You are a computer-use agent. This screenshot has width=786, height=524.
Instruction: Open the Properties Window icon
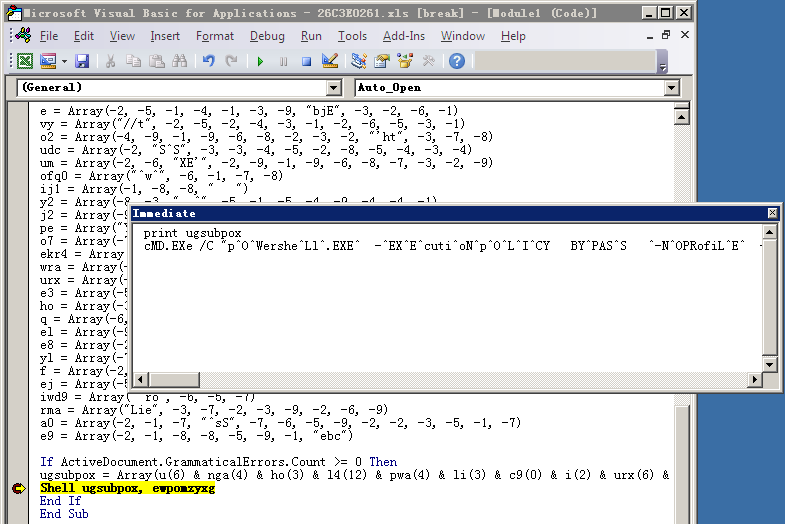(382, 61)
